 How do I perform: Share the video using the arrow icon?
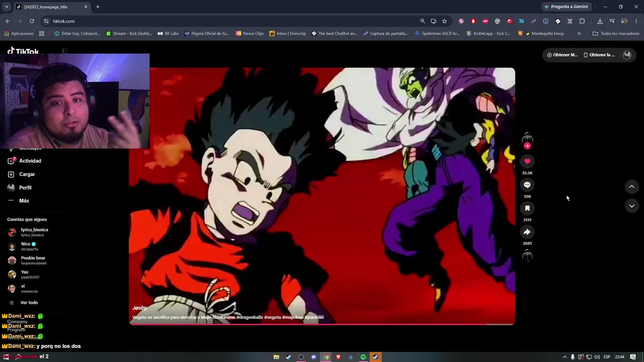(x=527, y=232)
